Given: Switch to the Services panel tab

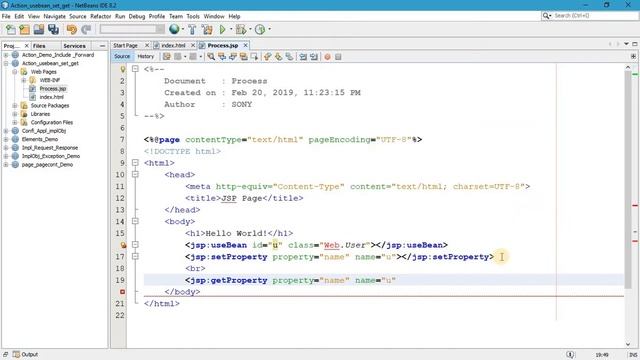Looking at the screenshot, I should pos(74,46).
